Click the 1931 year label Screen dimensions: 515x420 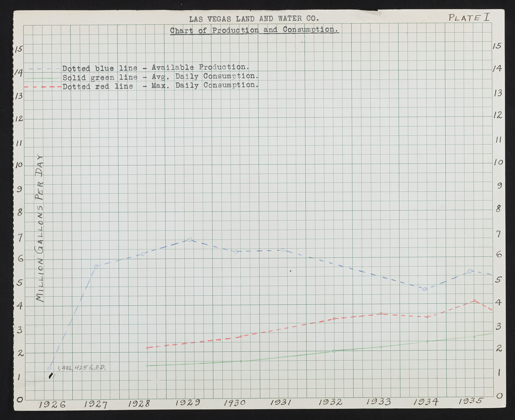281,402
